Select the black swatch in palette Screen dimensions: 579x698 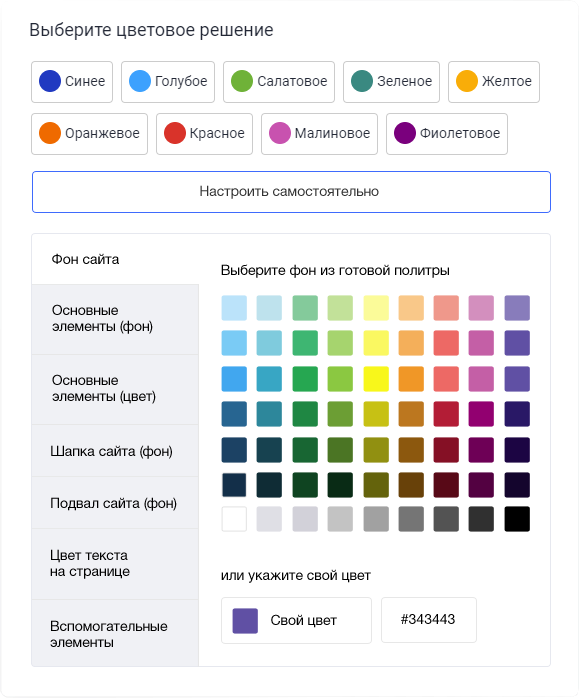(x=517, y=519)
